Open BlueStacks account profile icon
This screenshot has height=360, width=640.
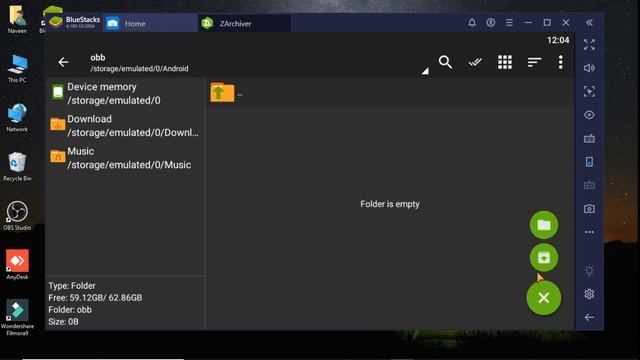click(x=491, y=23)
